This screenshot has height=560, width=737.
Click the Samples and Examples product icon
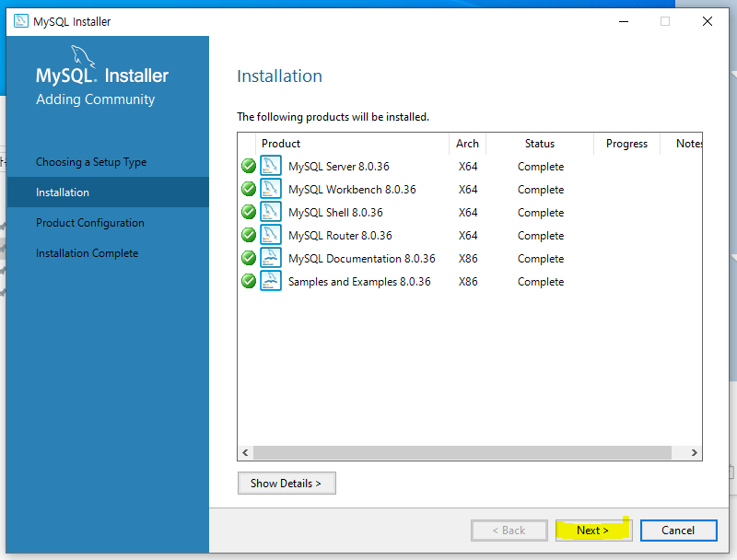tap(271, 281)
